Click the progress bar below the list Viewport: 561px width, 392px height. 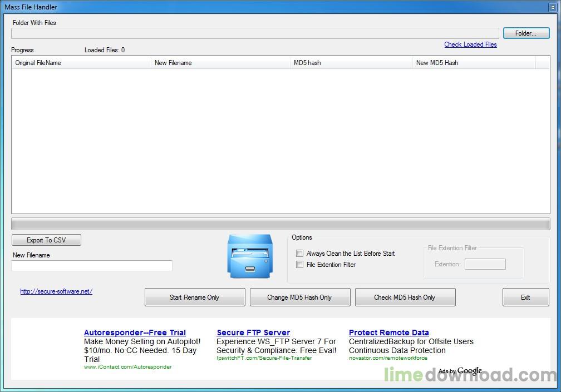click(280, 224)
